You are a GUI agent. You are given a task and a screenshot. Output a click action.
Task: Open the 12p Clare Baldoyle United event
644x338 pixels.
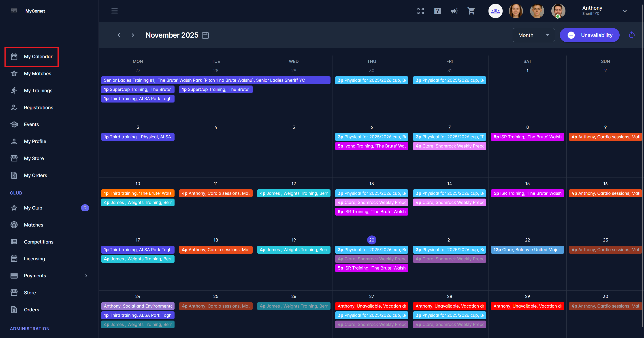527,250
